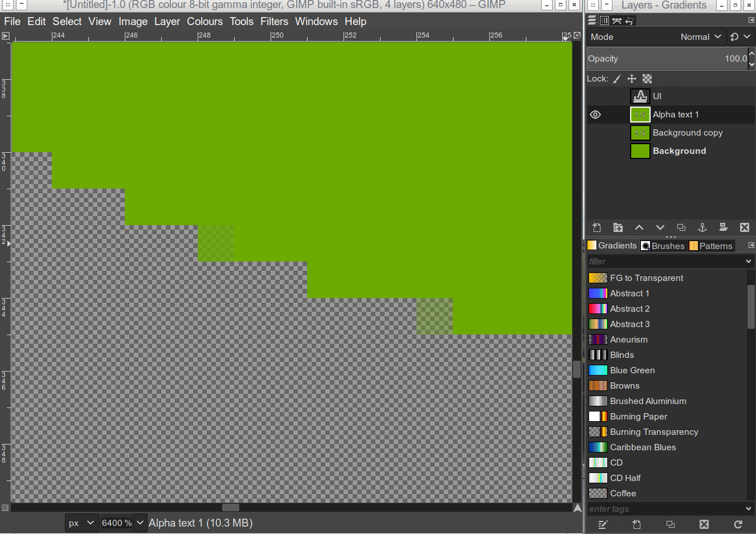Open the Channels dock tab icon
This screenshot has width=756, height=534.
pyautogui.click(x=604, y=21)
